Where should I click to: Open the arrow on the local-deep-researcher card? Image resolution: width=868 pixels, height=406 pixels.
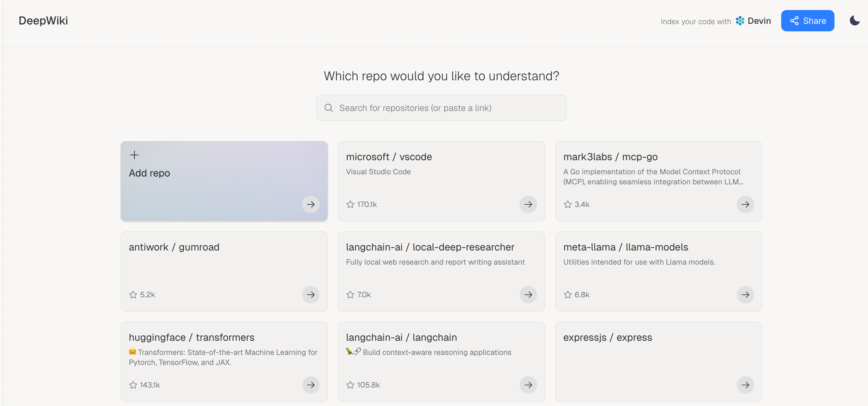[528, 295]
